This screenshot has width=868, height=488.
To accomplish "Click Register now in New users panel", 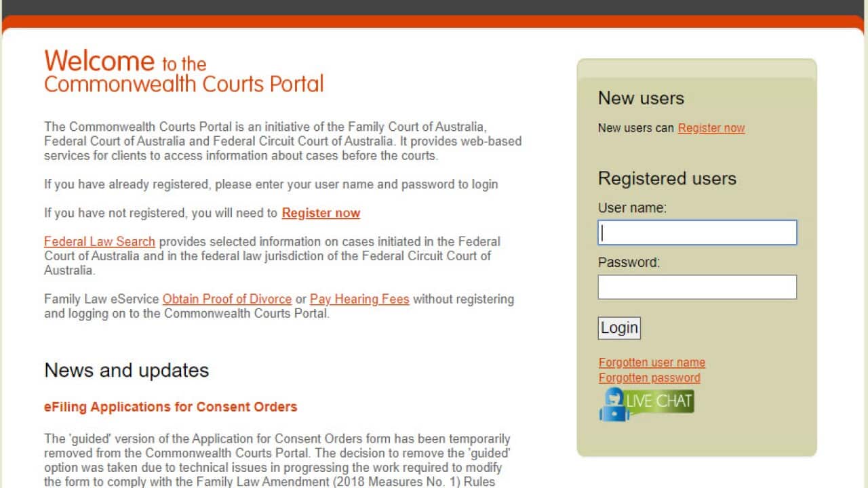I will (711, 128).
